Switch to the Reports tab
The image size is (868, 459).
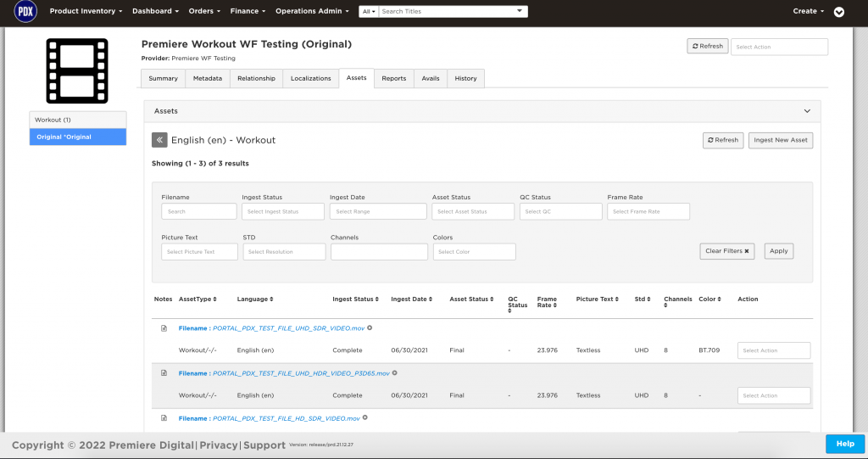[x=394, y=79]
